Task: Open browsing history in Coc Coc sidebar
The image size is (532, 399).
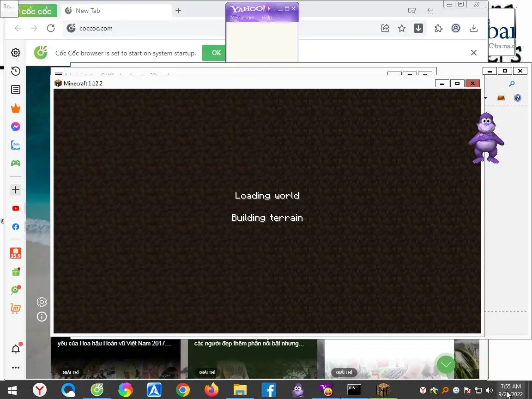Action: pos(16,71)
